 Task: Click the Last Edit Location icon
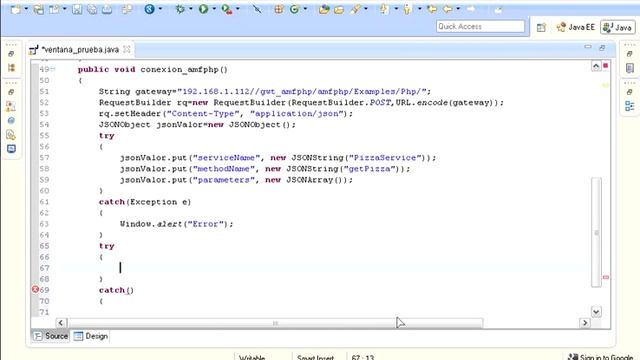point(432,9)
